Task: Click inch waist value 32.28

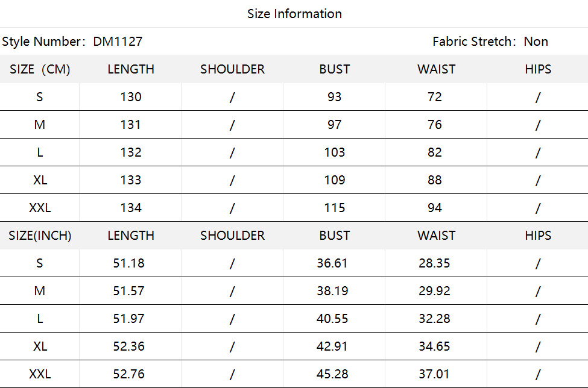Action: [x=434, y=319]
